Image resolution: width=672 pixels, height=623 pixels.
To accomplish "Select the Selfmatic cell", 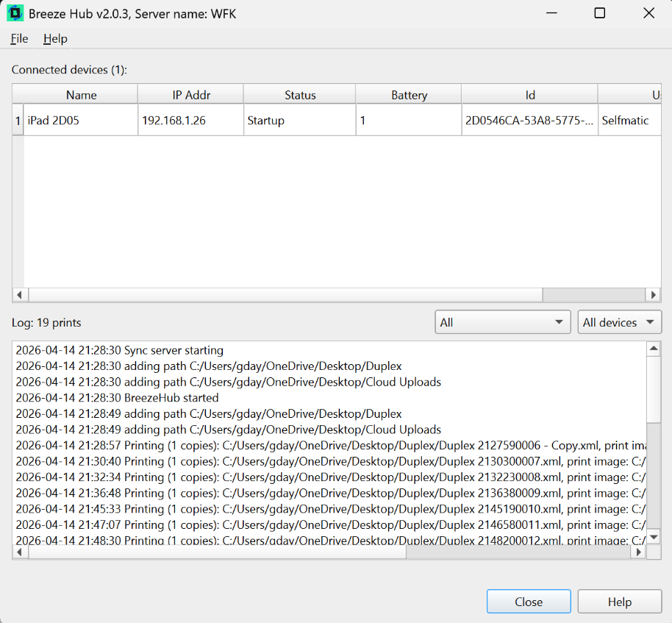I will 629,121.
